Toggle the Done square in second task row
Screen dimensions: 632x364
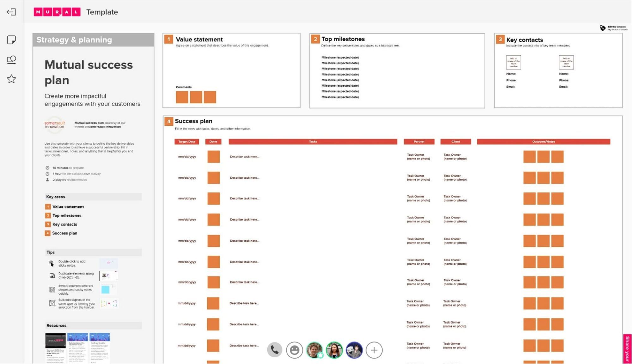213,178
